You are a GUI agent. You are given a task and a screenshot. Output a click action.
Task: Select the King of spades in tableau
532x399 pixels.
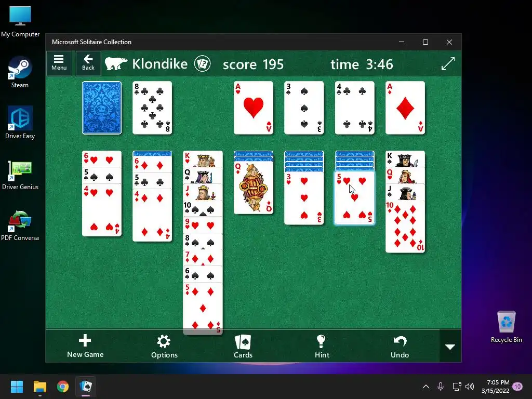click(x=405, y=159)
